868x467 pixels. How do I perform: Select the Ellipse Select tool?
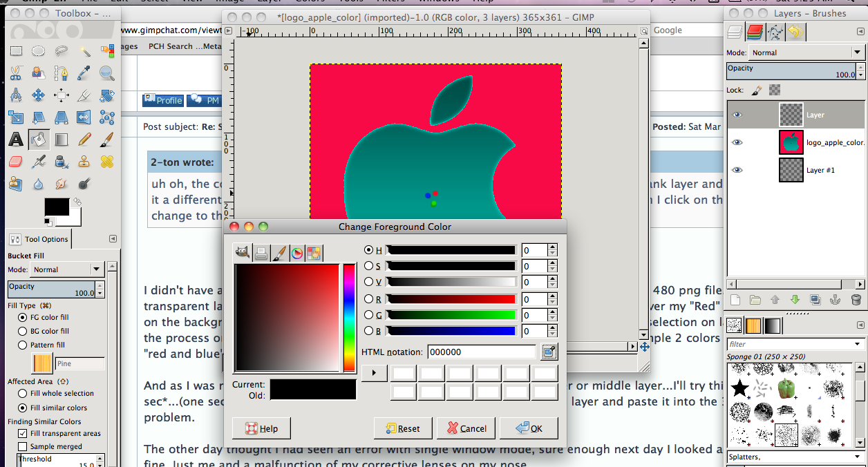[39, 50]
